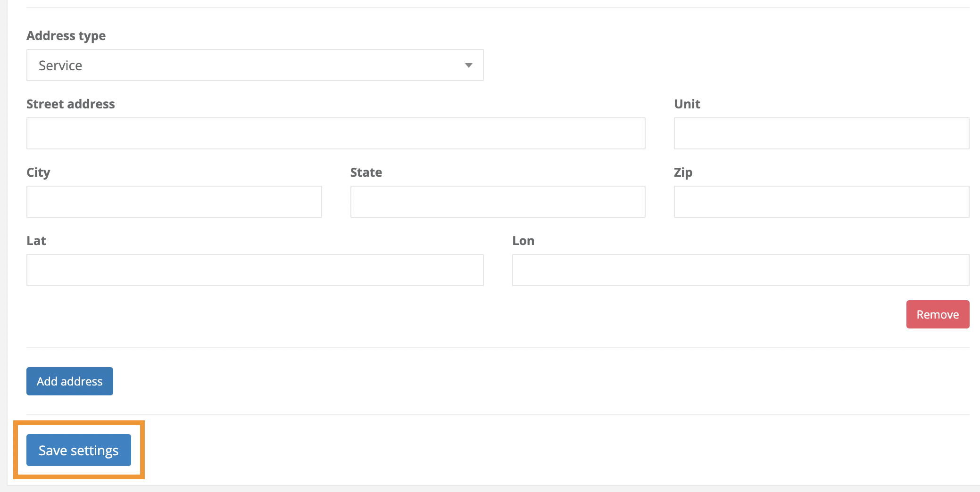Click the Unit field label
The image size is (980, 492).
(x=687, y=104)
